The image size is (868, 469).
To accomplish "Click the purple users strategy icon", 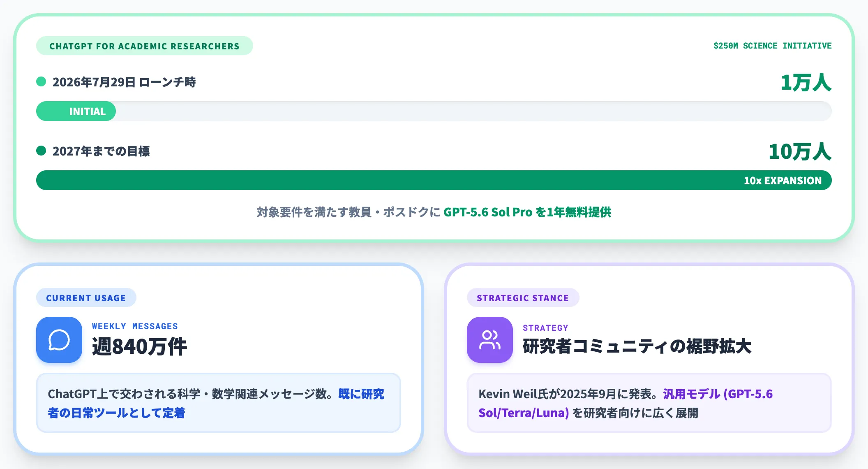I will click(x=490, y=340).
